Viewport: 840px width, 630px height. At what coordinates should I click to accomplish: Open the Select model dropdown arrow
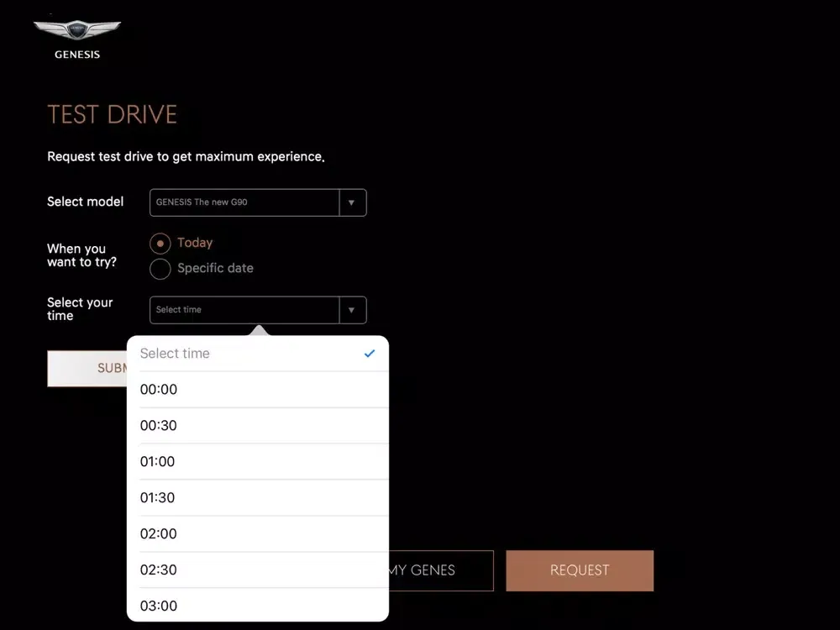pyautogui.click(x=353, y=202)
